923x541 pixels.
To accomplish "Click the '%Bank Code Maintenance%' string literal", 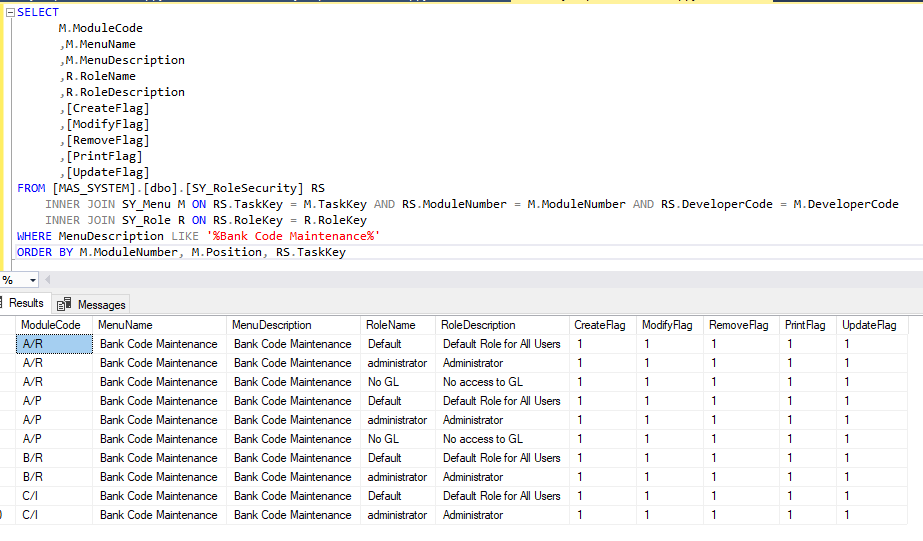I will click(x=293, y=236).
